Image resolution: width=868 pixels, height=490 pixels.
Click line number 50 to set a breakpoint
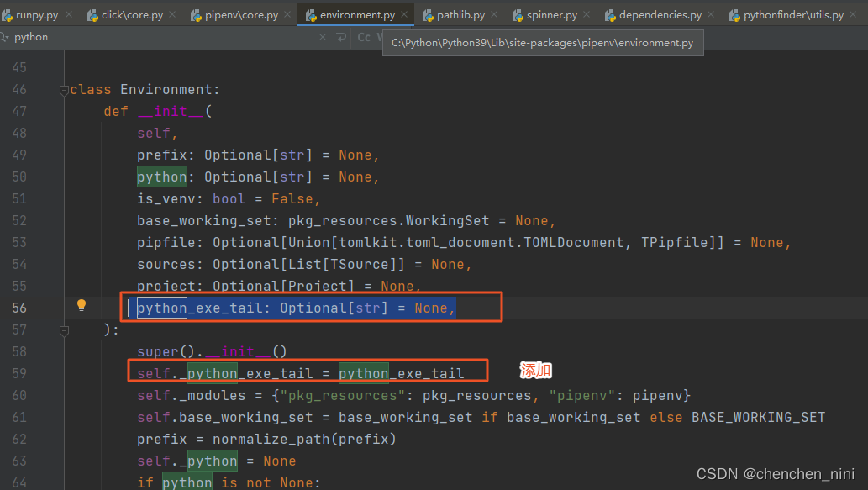coord(18,177)
